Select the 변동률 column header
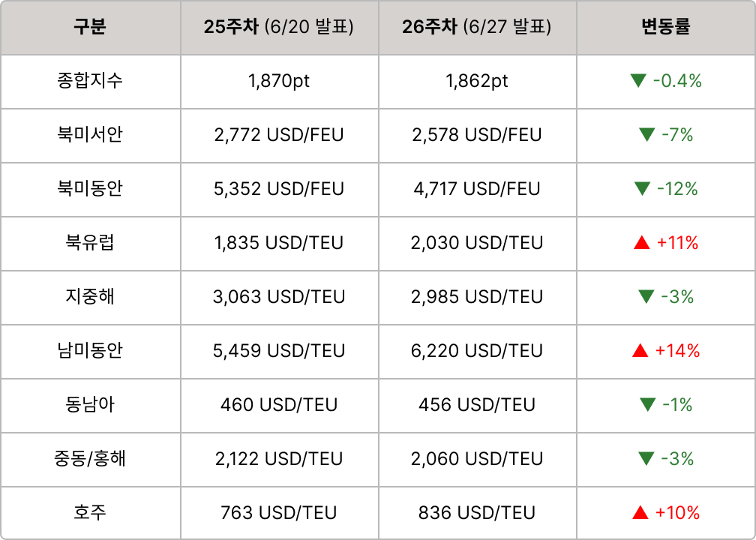Viewport: 756px width, 540px height. [666, 28]
